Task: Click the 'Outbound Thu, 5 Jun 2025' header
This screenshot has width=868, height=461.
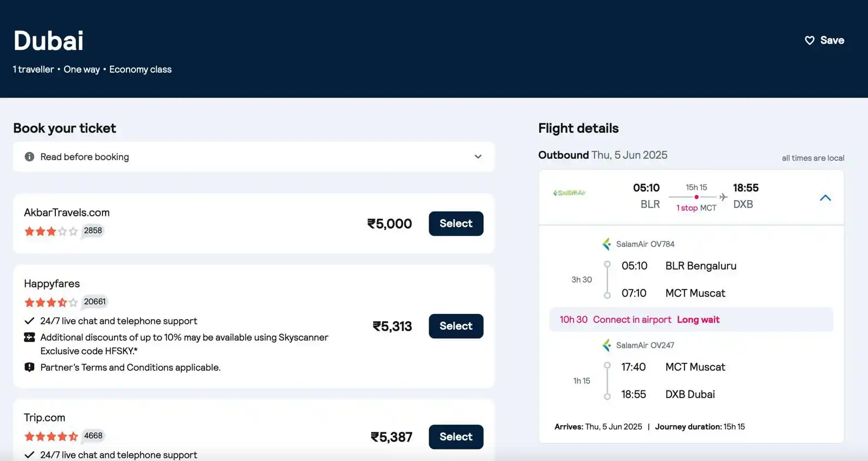Action: pos(603,155)
